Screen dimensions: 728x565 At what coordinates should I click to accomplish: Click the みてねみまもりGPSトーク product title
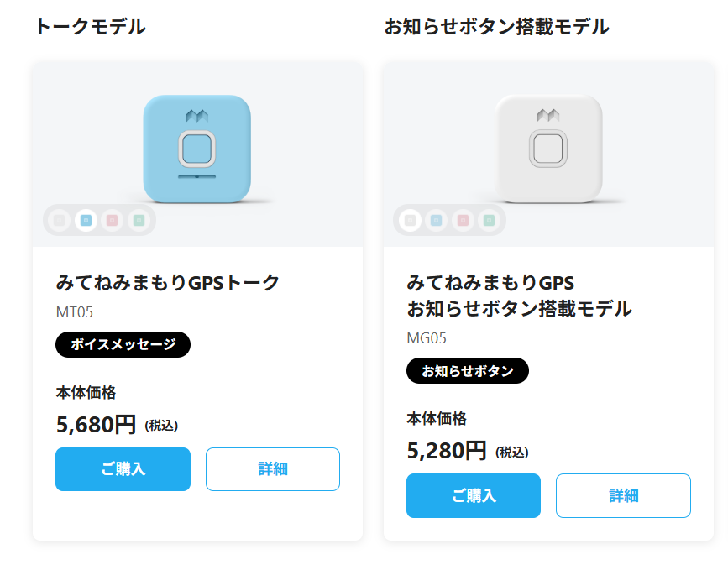tap(168, 282)
